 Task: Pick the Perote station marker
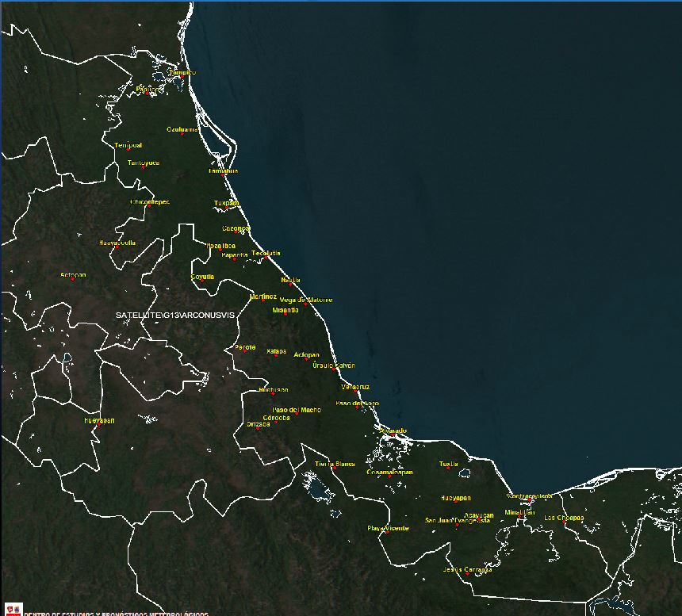pyautogui.click(x=245, y=352)
